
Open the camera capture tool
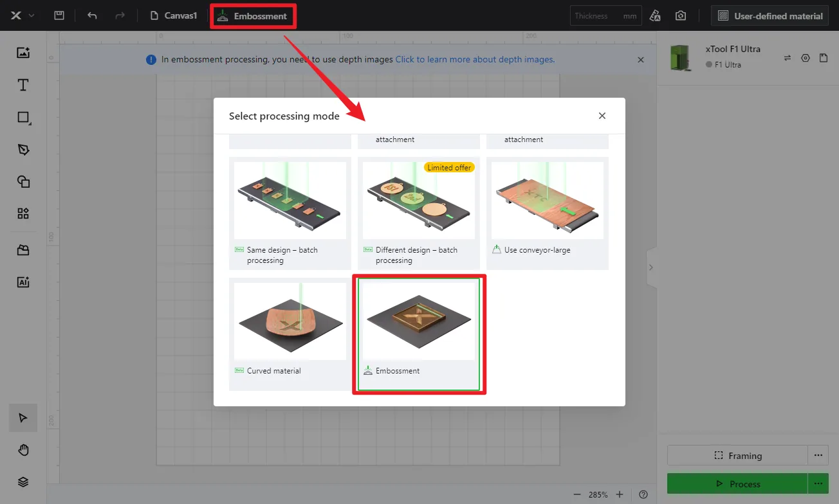pyautogui.click(x=681, y=16)
